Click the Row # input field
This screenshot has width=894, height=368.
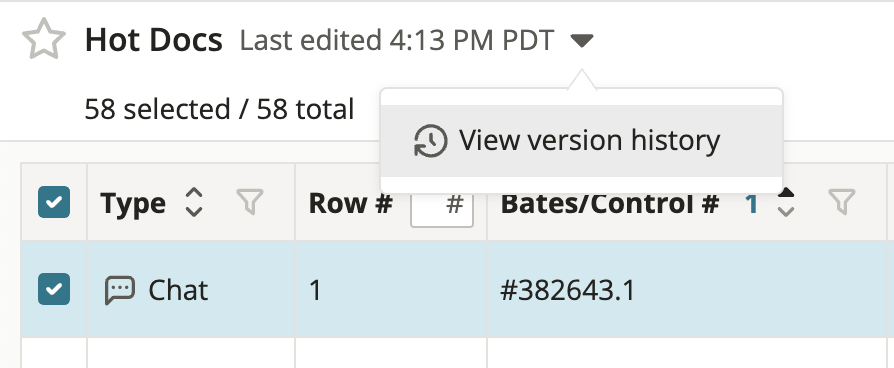coord(442,204)
